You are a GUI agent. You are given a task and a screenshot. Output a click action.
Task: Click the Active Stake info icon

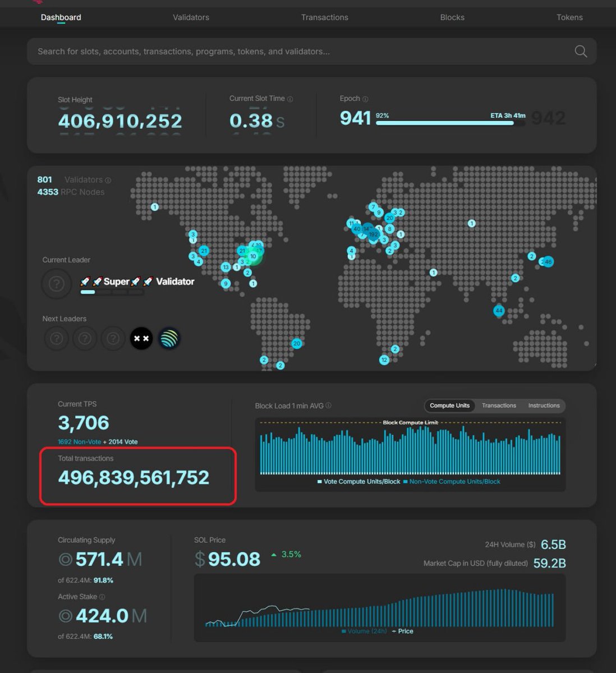point(102,597)
